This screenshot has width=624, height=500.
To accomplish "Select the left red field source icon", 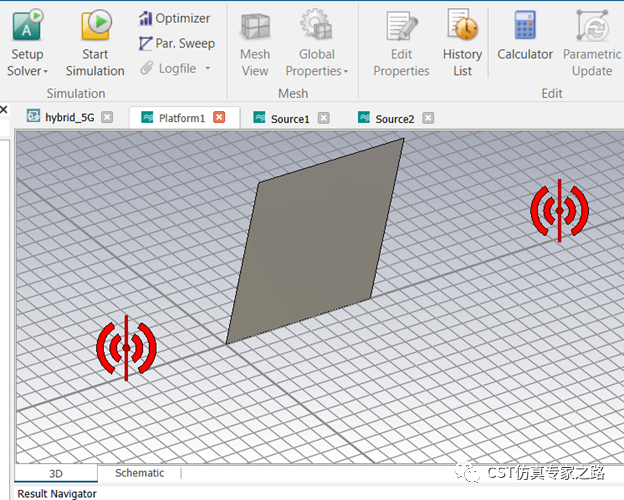I will pos(126,348).
